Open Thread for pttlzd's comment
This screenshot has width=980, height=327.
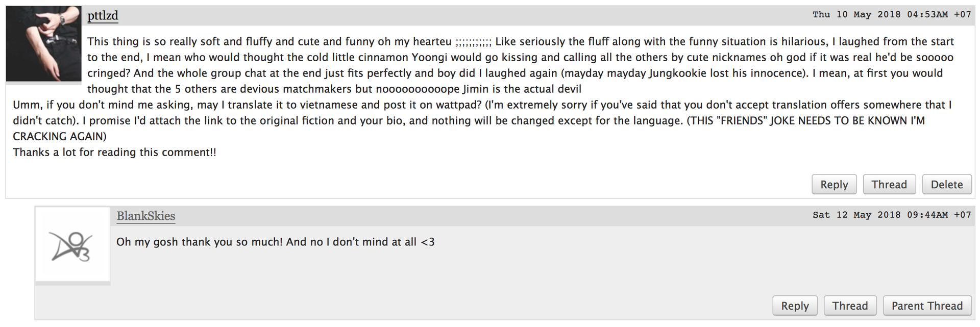pos(889,185)
